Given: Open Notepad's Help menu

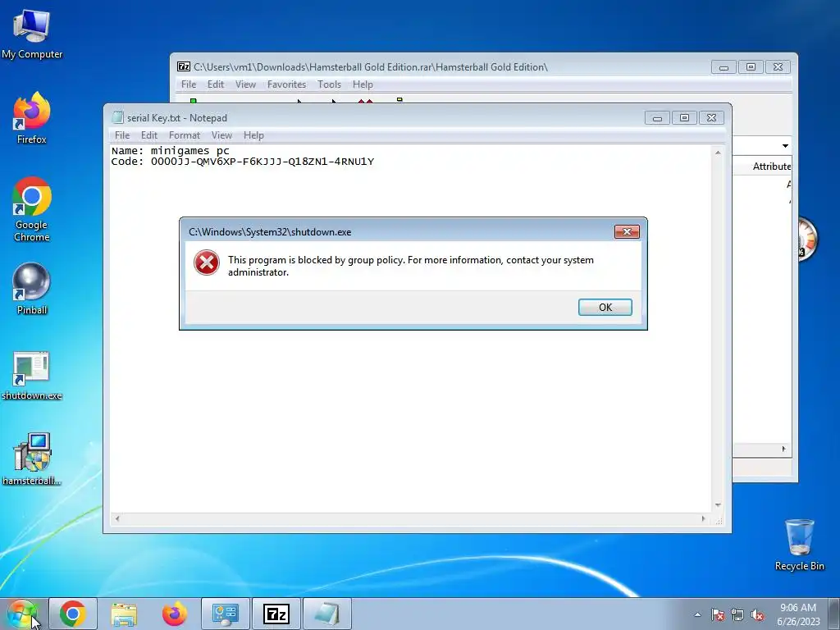Looking at the screenshot, I should [x=253, y=135].
